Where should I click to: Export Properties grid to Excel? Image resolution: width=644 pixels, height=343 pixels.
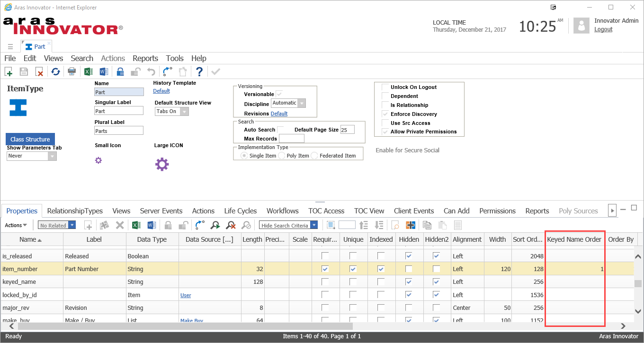click(x=136, y=225)
